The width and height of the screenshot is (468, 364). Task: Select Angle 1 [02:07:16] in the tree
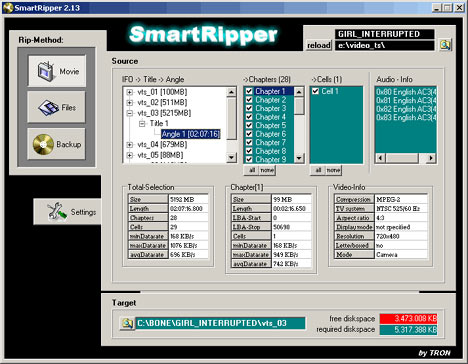pos(191,134)
